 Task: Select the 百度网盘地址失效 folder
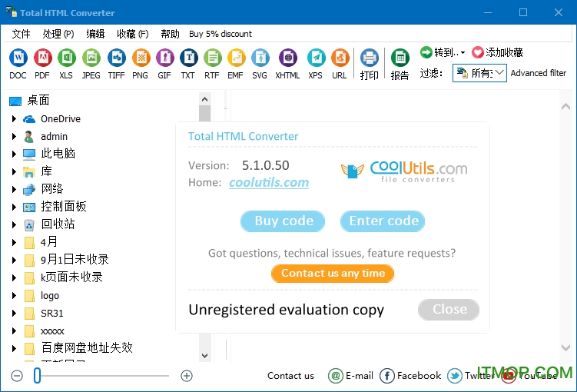tap(78, 348)
